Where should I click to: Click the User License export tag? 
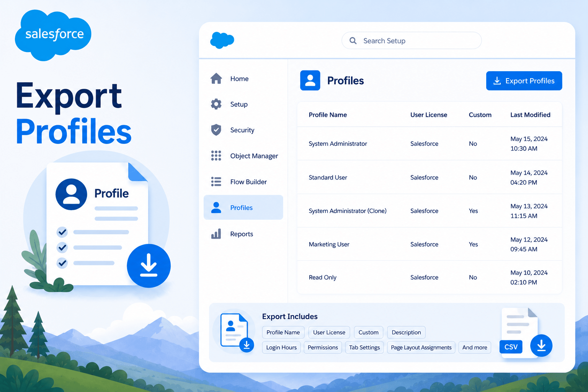point(329,332)
